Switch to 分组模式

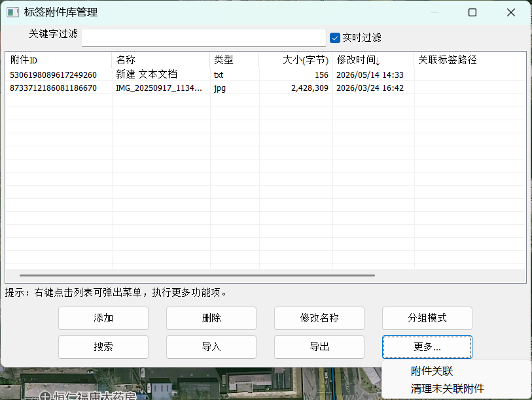point(427,318)
